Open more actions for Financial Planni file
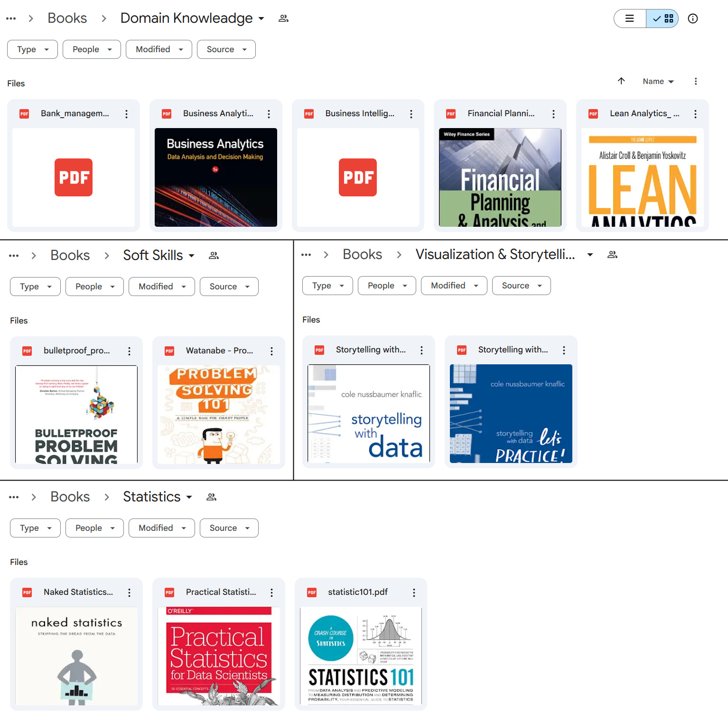This screenshot has height=722, width=728. [x=553, y=114]
